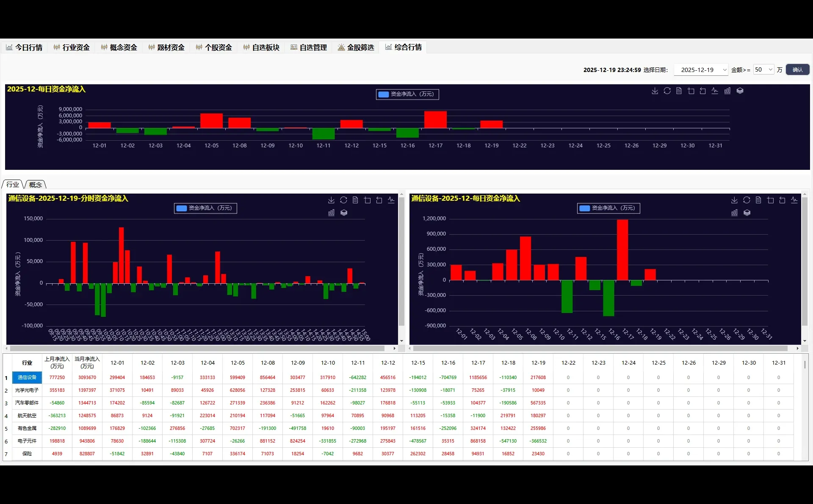Switch top chart to stack mode
The image size is (813, 504).
click(740, 91)
